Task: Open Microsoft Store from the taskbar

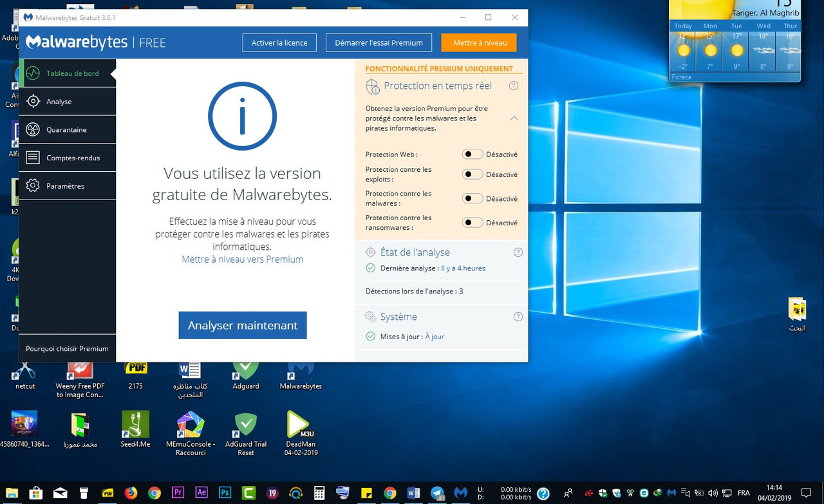Action: [x=36, y=493]
